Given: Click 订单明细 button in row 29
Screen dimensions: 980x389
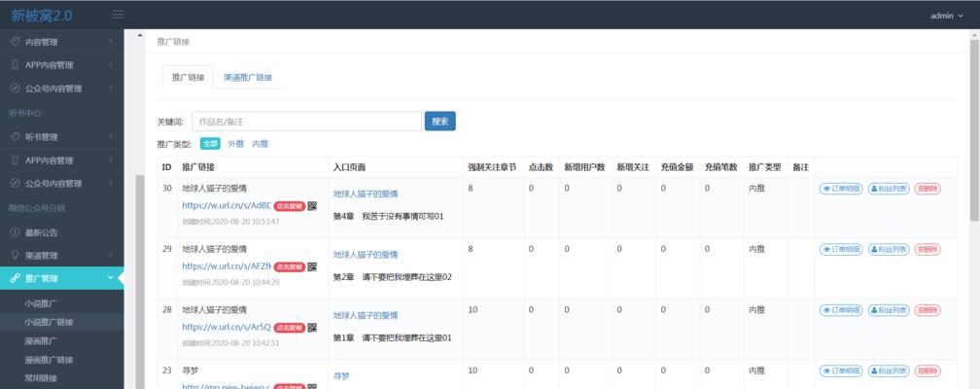Looking at the screenshot, I should [x=841, y=249].
